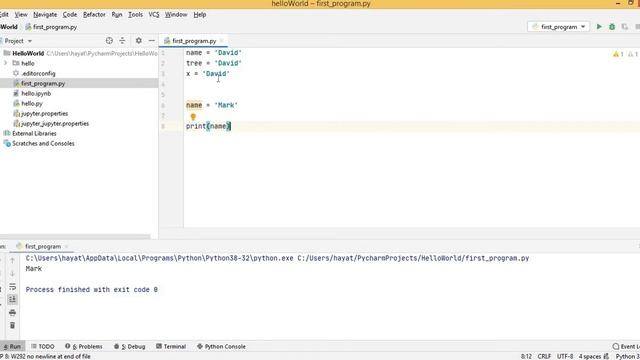The width and height of the screenshot is (640, 360).
Task: Open the Python interpreter selector in the status bar
Action: pyautogui.click(x=627, y=356)
